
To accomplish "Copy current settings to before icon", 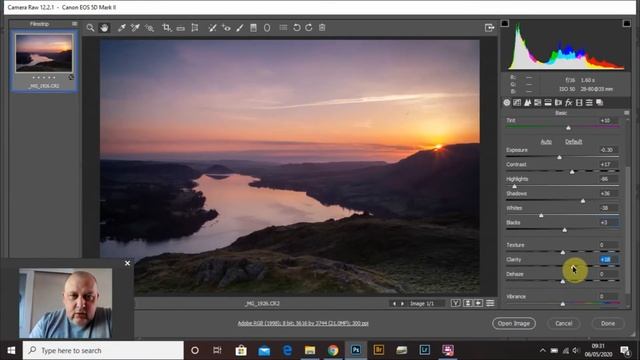I will coord(478,303).
